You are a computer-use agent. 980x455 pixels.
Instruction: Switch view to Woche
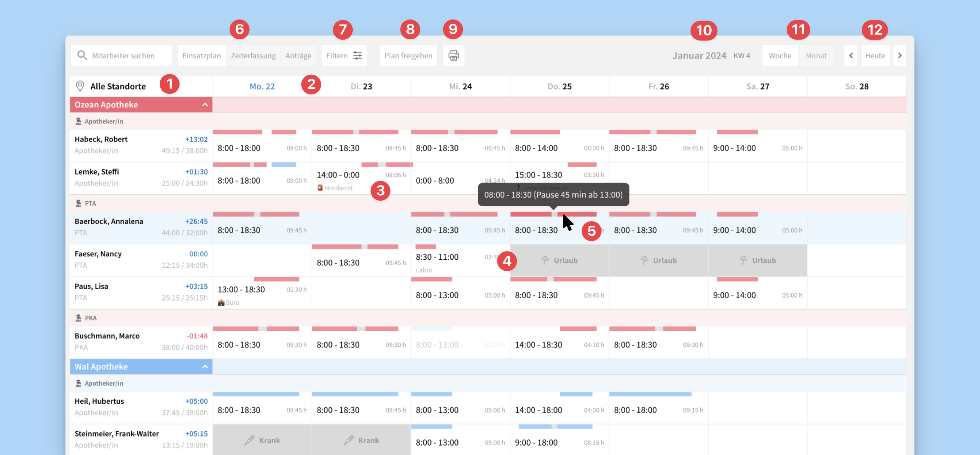(x=780, y=56)
